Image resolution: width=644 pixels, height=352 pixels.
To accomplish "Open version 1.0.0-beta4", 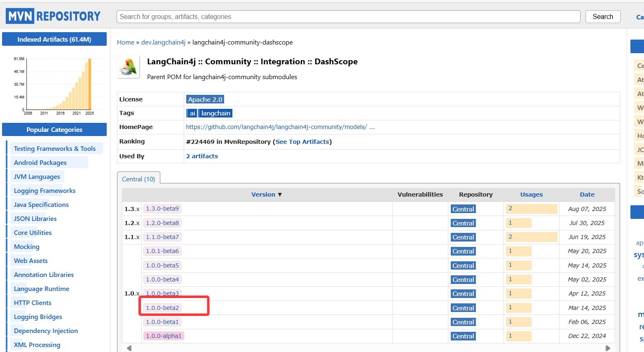I will click(162, 279).
